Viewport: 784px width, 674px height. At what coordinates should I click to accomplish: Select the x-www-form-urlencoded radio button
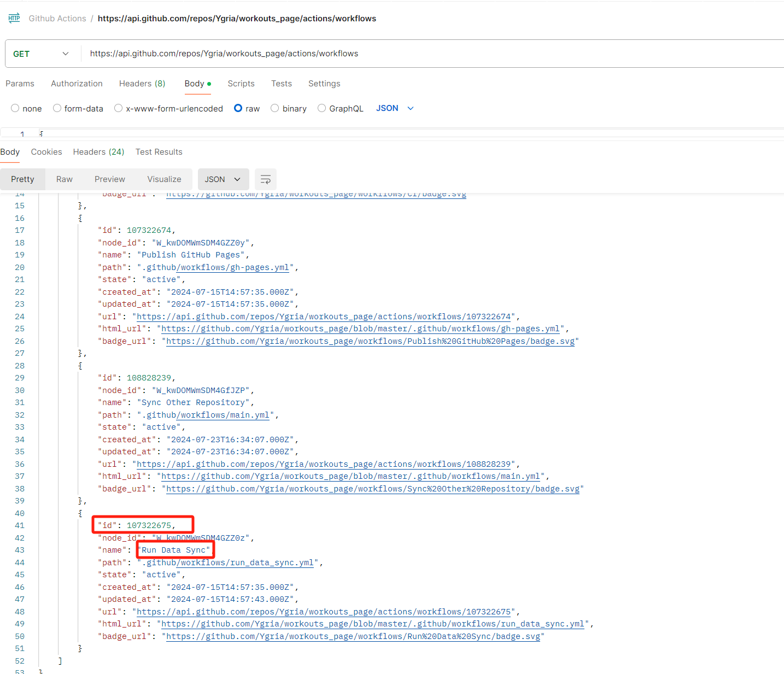tap(118, 108)
